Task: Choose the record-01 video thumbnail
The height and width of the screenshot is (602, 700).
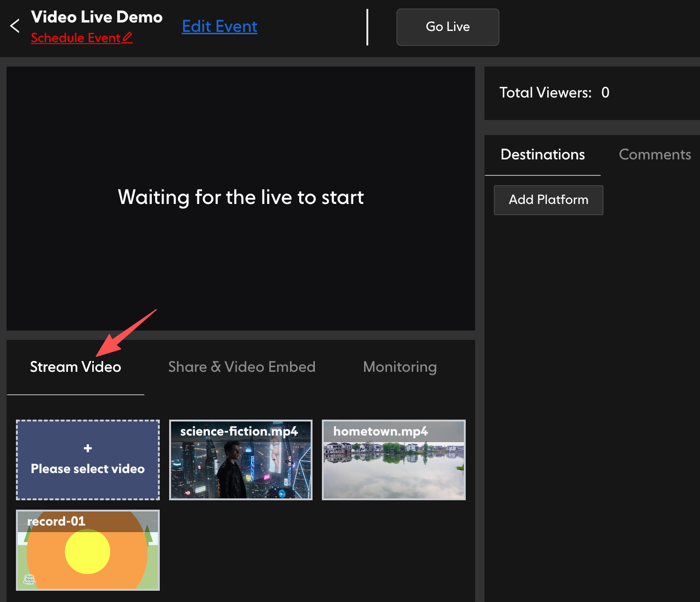Action: [x=88, y=550]
